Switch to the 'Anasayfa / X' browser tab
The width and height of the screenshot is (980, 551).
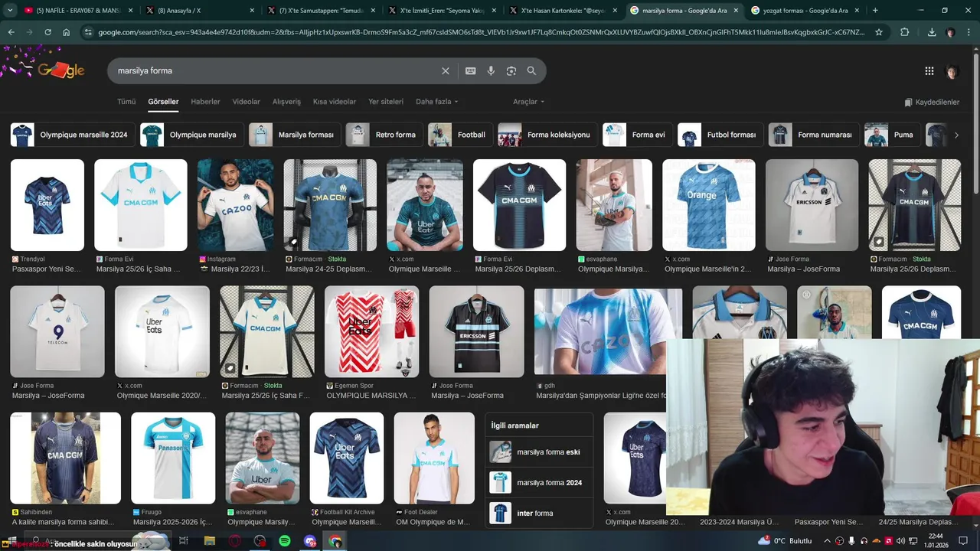point(199,11)
